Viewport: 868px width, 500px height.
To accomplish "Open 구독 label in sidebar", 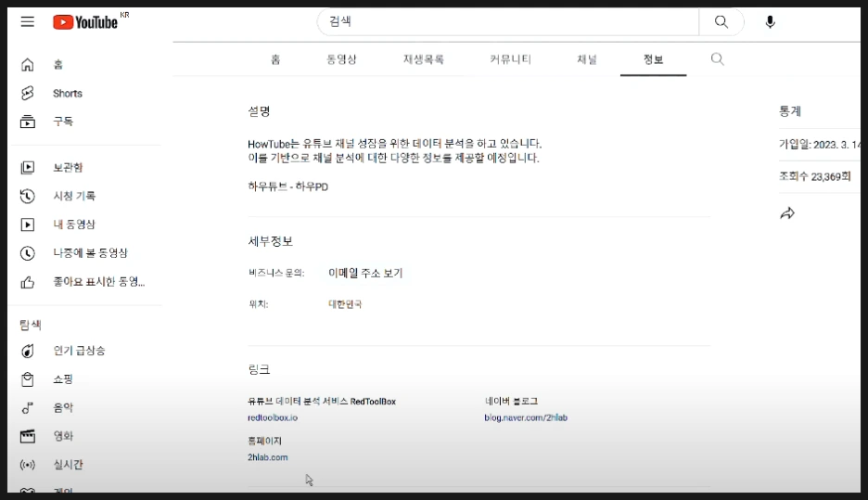I will [63, 122].
